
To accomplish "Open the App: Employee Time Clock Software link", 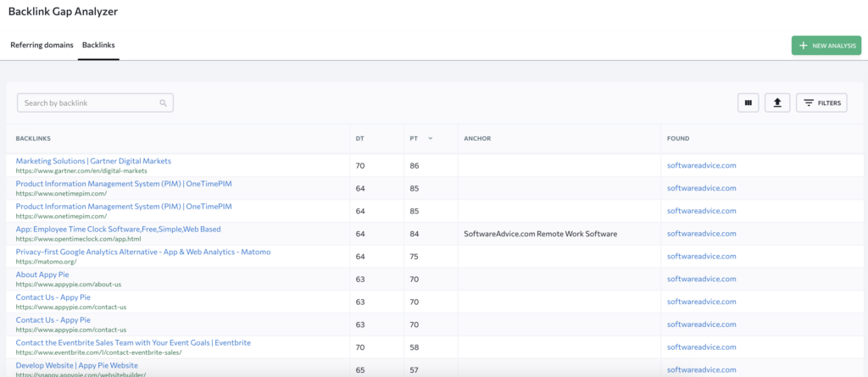I will (119, 230).
